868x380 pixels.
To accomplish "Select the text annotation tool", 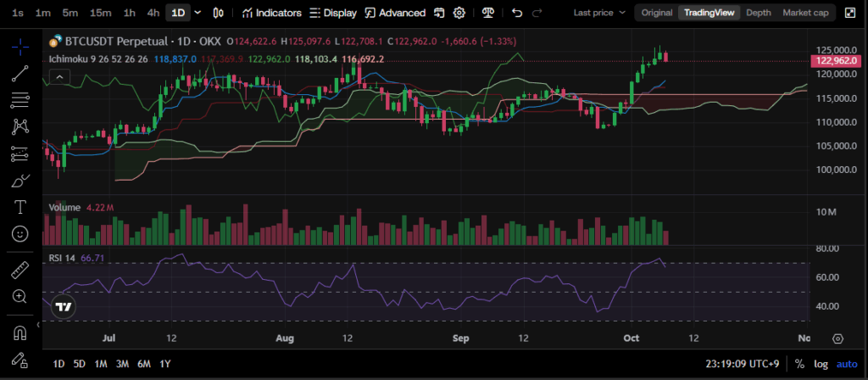I will click(19, 207).
